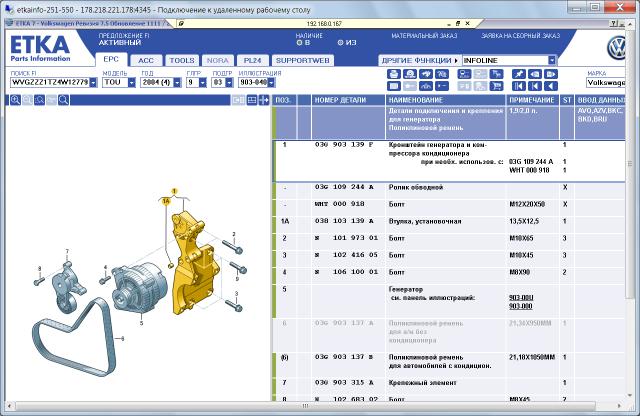Zoom in on the illustration with the plus magnifier
Viewport: 640px width, 416px height.
tap(16, 100)
